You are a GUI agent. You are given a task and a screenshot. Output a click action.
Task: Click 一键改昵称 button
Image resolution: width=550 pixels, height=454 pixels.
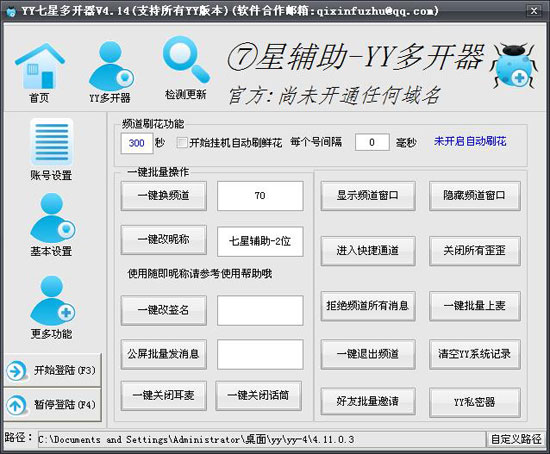click(164, 240)
